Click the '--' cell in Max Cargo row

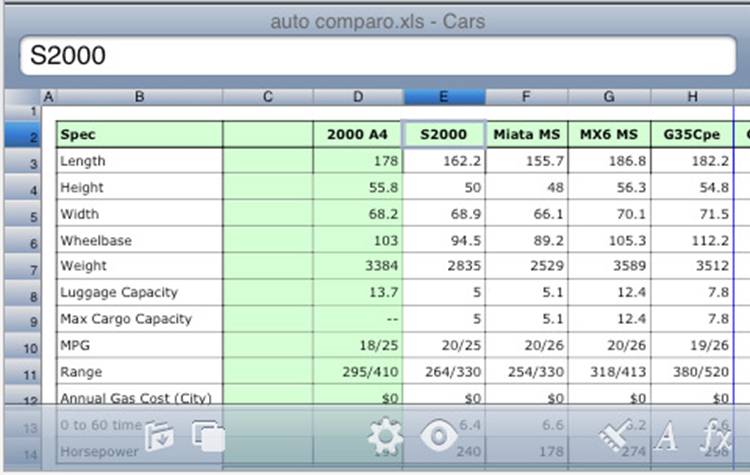(358, 319)
